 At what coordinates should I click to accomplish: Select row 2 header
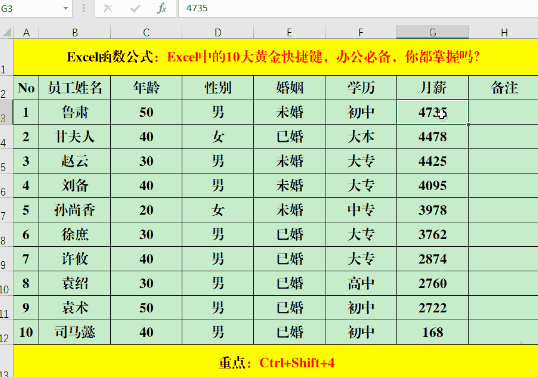tap(7, 88)
